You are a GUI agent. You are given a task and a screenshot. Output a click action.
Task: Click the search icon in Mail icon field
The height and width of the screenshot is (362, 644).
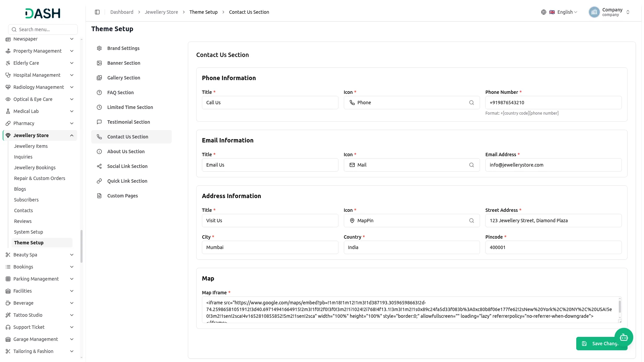(x=472, y=165)
